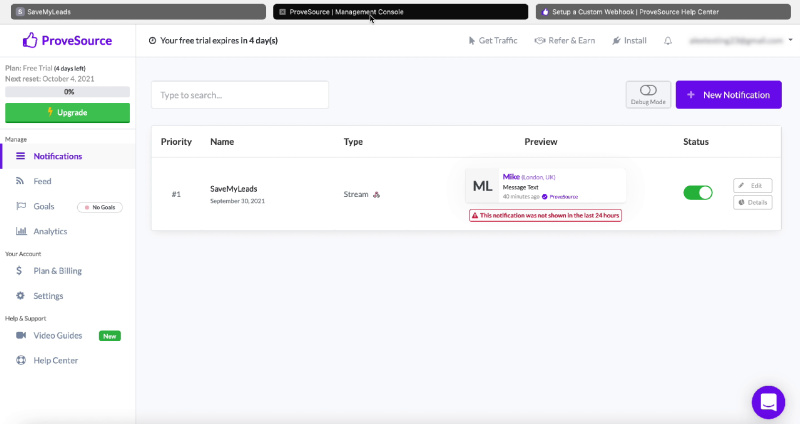Create a New Notification
800x424 pixels.
[x=729, y=95]
